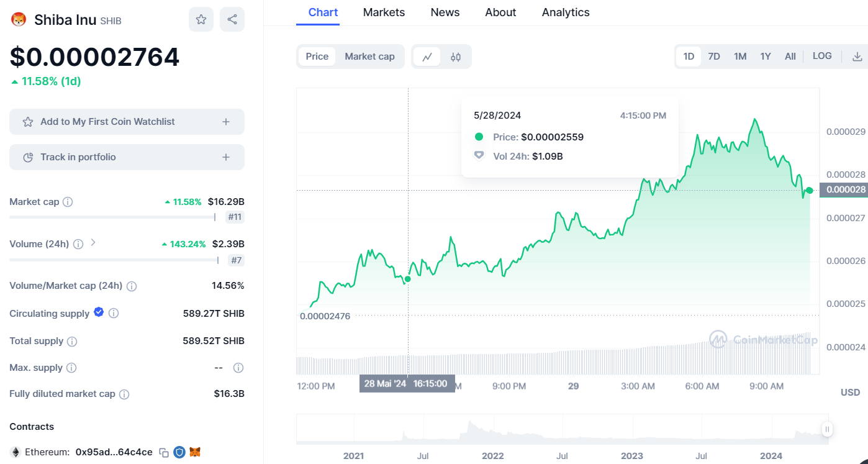This screenshot has width=868, height=464.
Task: Open the News tab
Action: 445,12
